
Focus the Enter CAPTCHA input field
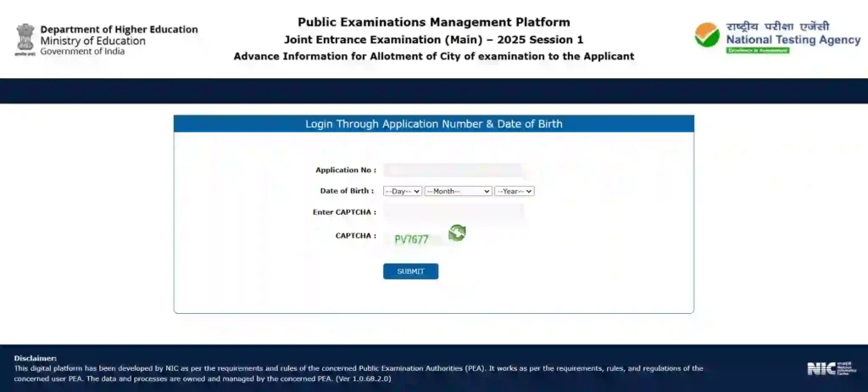(453, 212)
